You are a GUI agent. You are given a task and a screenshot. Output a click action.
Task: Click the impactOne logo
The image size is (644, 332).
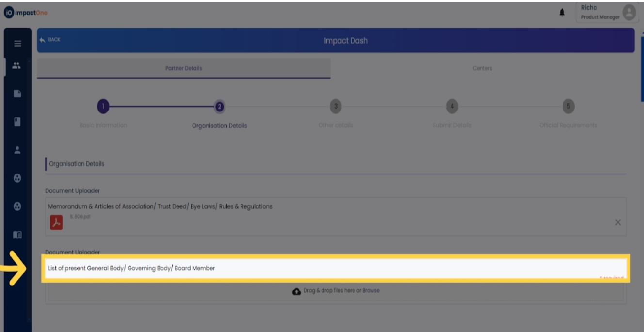click(26, 13)
